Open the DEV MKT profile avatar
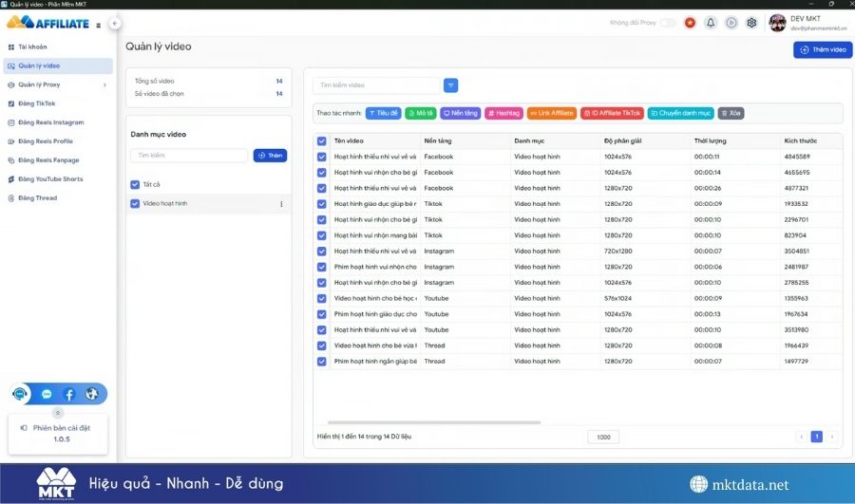Viewport: 855px width, 504px height. pos(777,23)
